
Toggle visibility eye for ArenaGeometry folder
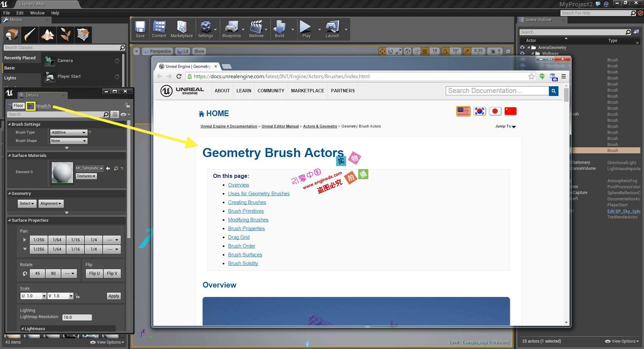point(522,48)
